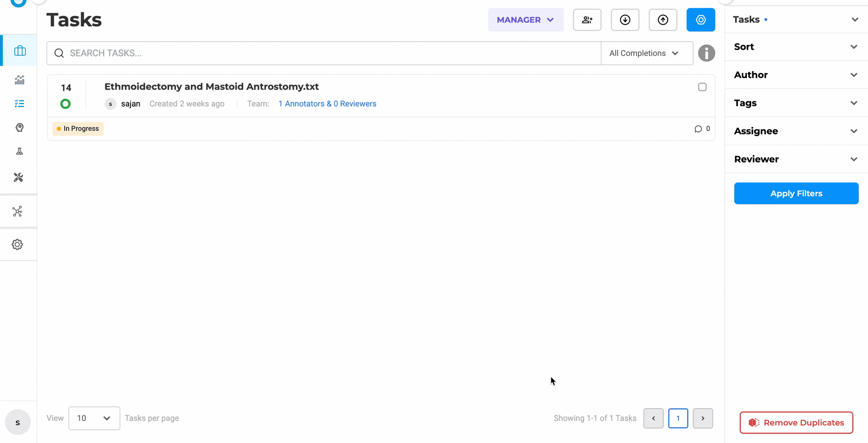
Task: Open the blue project settings hexagon button
Action: coord(701,19)
